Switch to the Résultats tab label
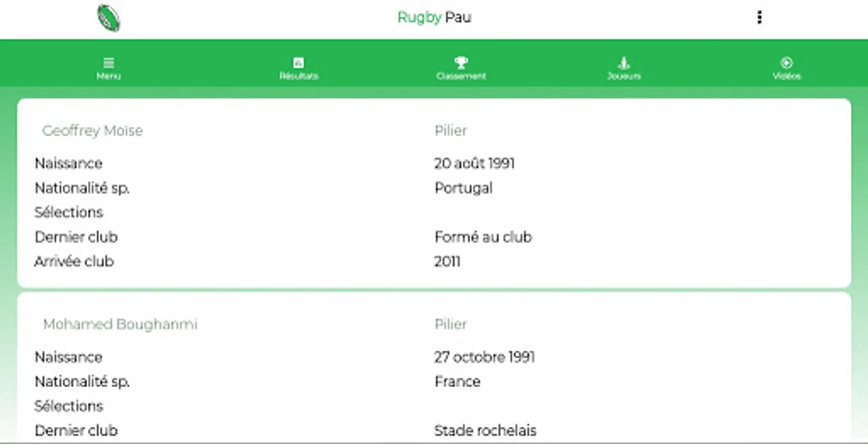This screenshot has width=868, height=444. [x=299, y=76]
